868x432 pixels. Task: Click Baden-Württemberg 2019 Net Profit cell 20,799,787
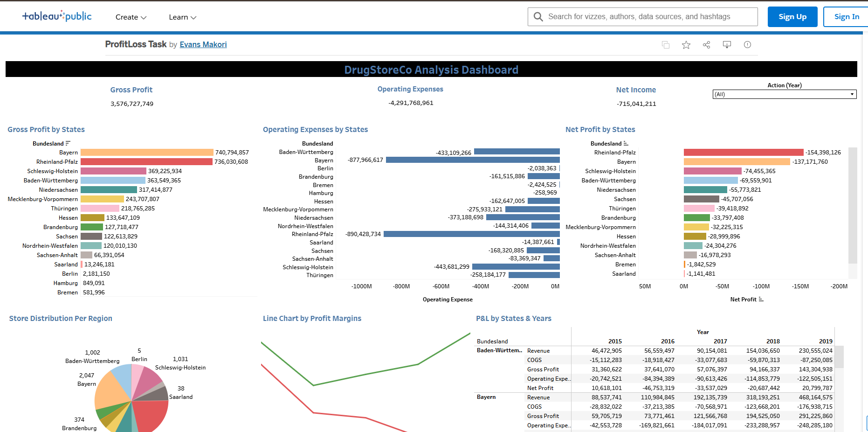pos(817,388)
